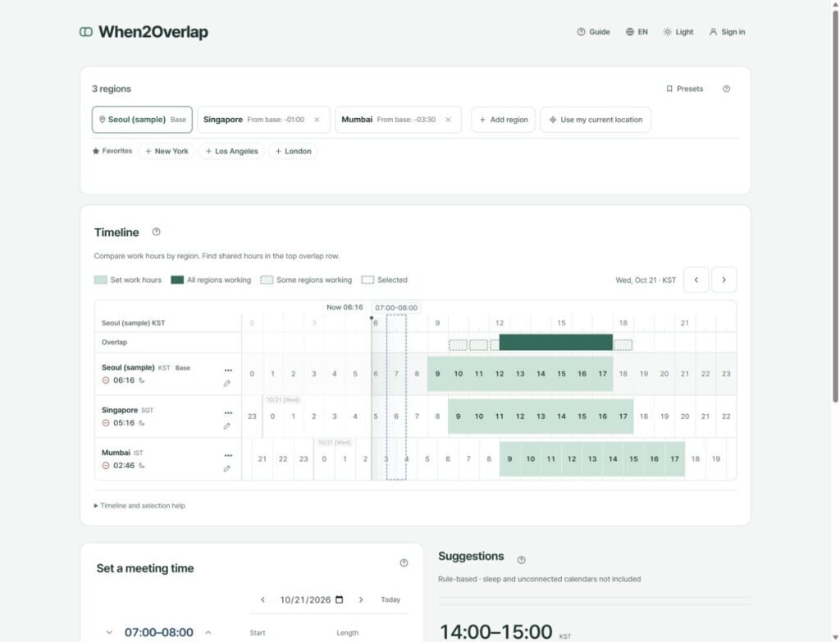This screenshot has height=642, width=840.
Task: Open the Presets menu
Action: click(685, 89)
